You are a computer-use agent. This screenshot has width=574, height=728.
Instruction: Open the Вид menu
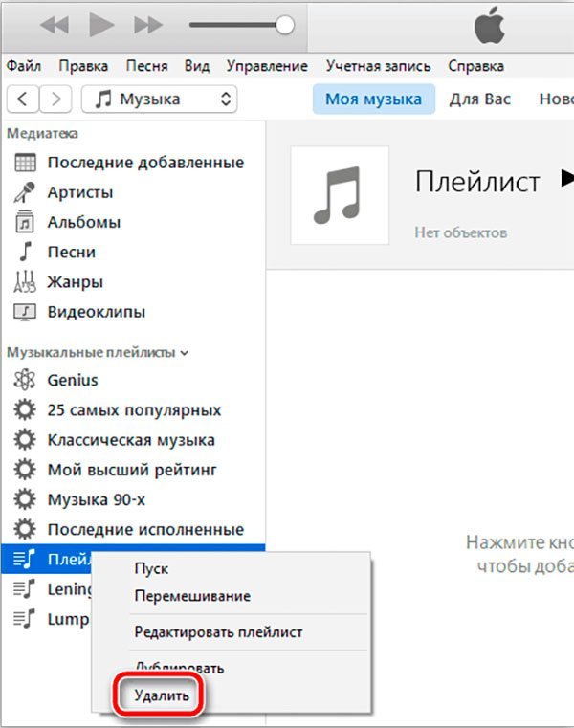coord(197,66)
